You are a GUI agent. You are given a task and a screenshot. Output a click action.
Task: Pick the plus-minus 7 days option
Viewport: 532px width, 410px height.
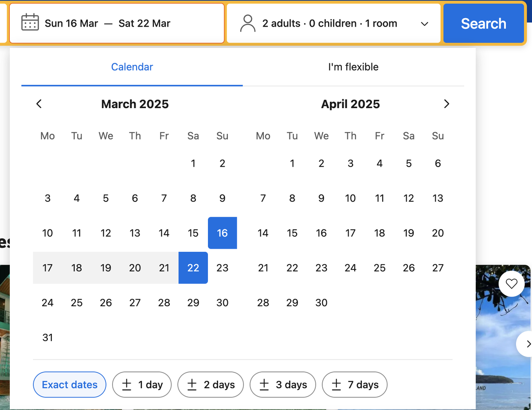(355, 385)
